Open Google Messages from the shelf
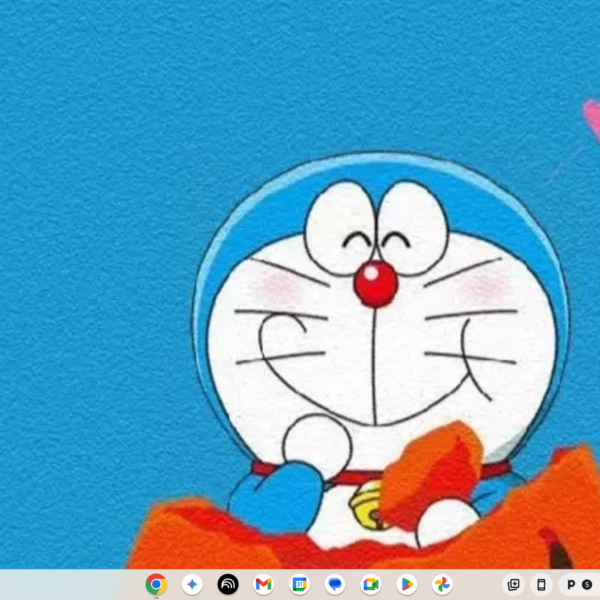Viewport: 600px width, 600px height. tap(335, 584)
